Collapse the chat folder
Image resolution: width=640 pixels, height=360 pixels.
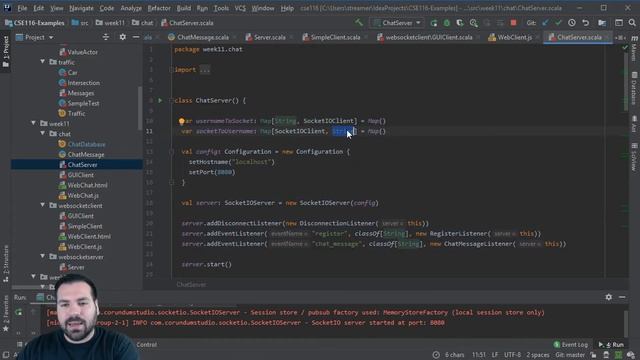(43, 133)
